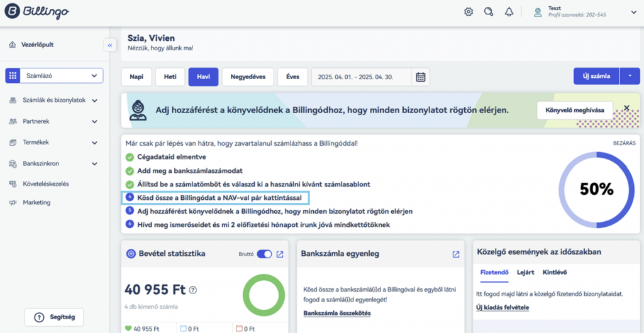The width and height of the screenshot is (644, 333).
Task: Select the Havi period tab
Action: [x=203, y=77]
